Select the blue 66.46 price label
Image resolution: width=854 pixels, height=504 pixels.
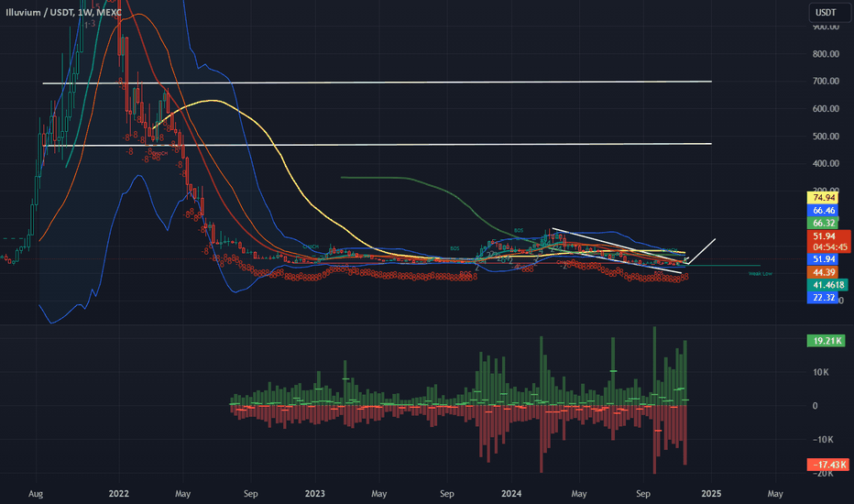[823, 211]
